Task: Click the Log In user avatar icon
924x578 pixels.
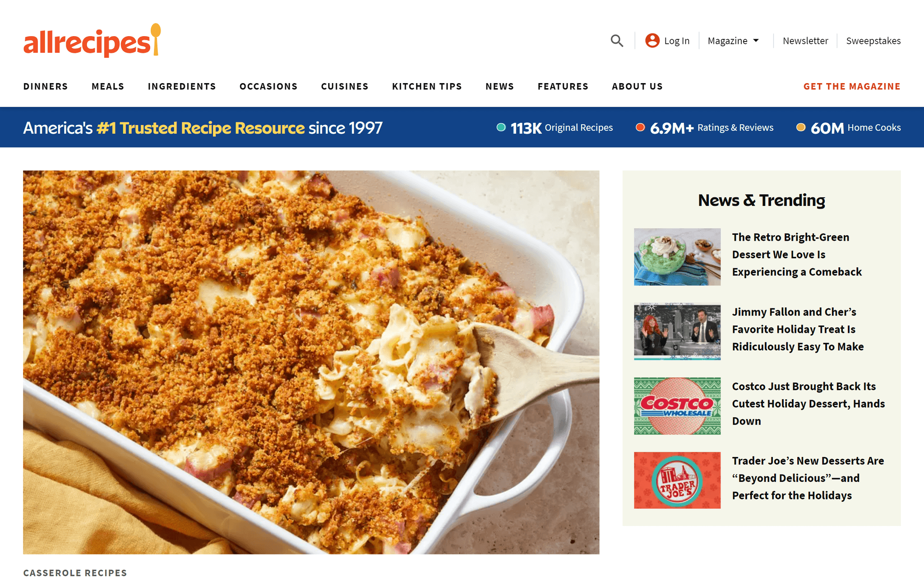Action: coord(652,41)
